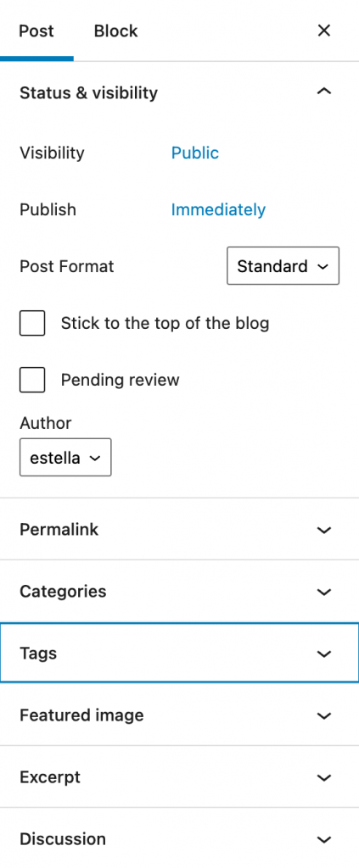Check the Pending review checkbox
The height and width of the screenshot is (868, 359).
[32, 380]
